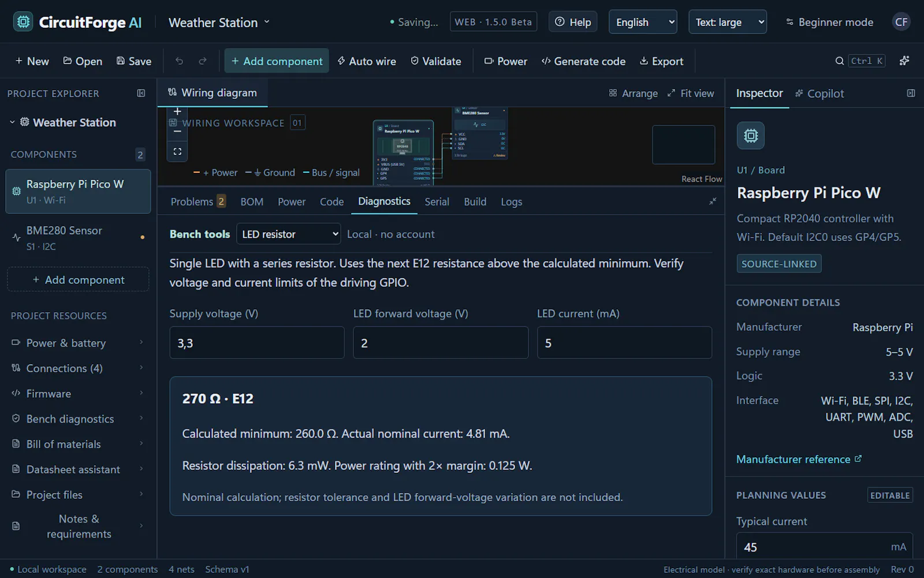Open the English language dropdown
The height and width of the screenshot is (578, 924).
[643, 22]
